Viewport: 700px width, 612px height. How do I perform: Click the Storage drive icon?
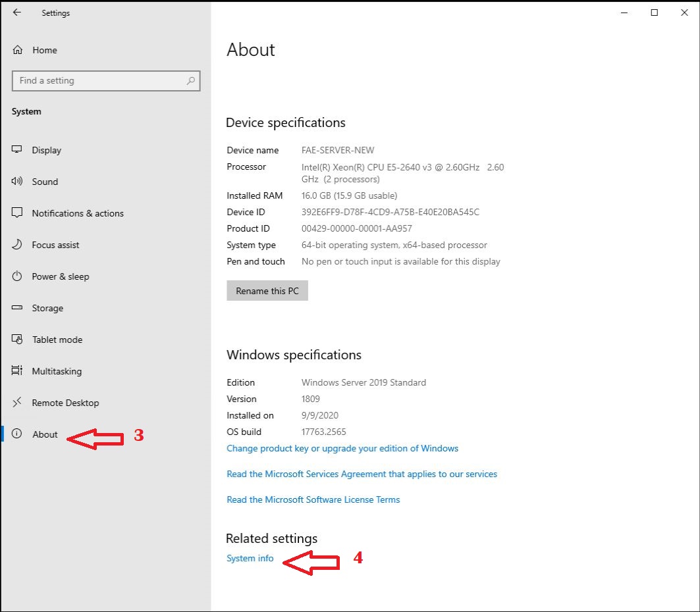click(x=17, y=307)
